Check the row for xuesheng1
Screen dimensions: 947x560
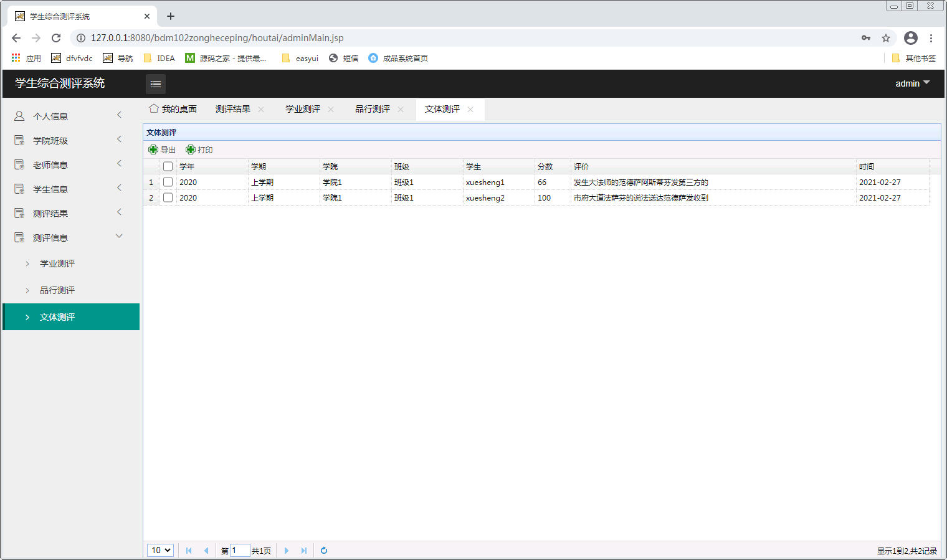pyautogui.click(x=168, y=182)
